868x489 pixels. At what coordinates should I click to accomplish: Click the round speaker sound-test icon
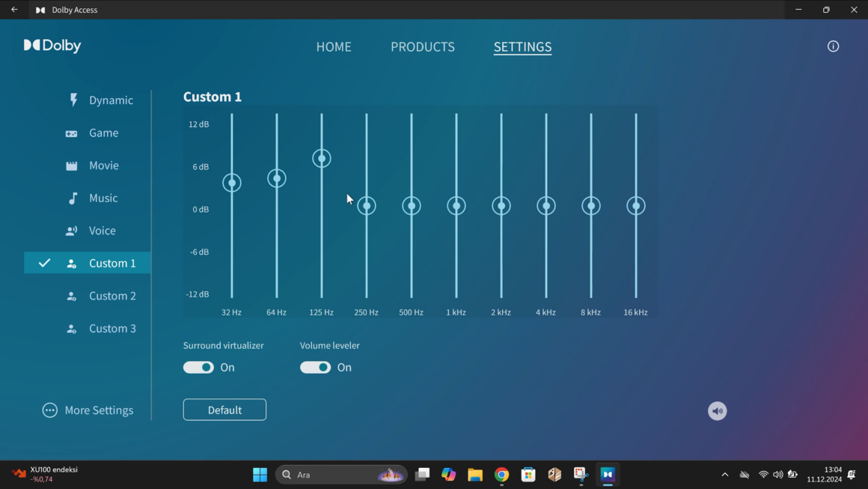717,411
